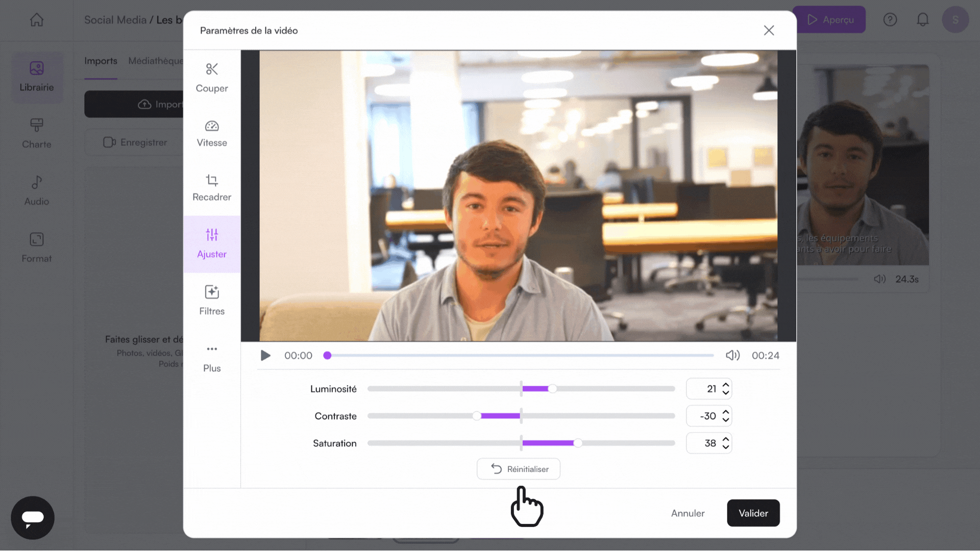The image size is (980, 551).
Task: Open the Audio sidebar section
Action: pos(37,191)
